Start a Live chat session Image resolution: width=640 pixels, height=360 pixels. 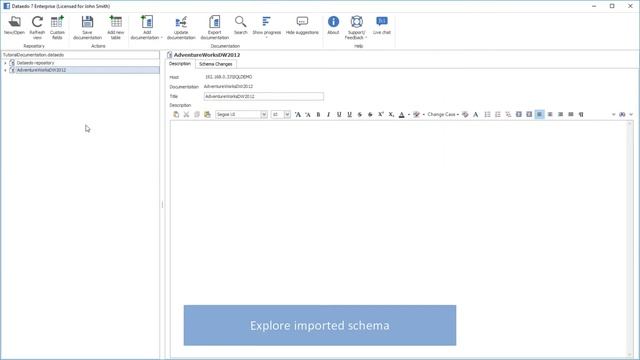(382, 25)
